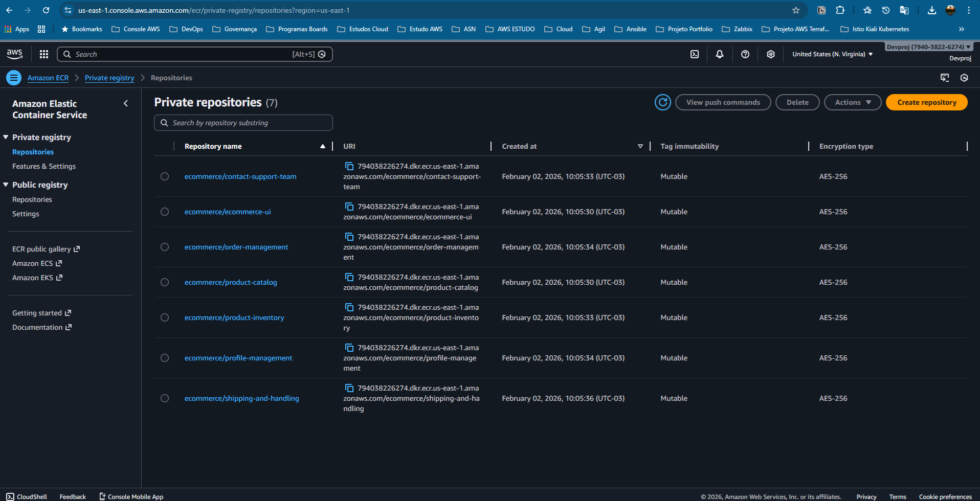The image size is (980, 501).
Task: Open the AWS services grid menu
Action: [x=44, y=54]
